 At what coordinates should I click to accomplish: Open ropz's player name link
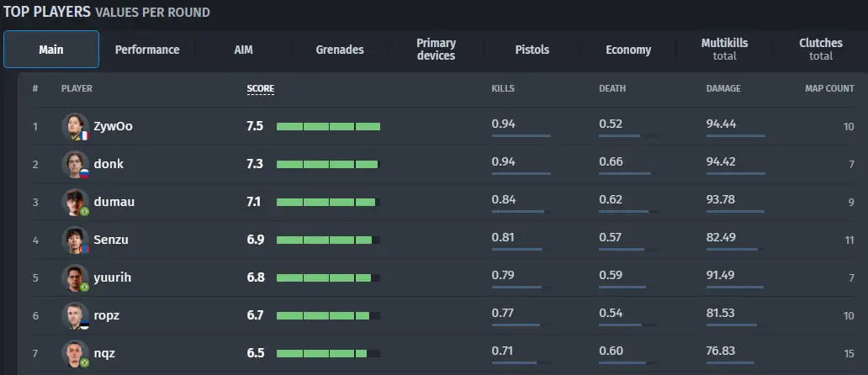pos(107,315)
